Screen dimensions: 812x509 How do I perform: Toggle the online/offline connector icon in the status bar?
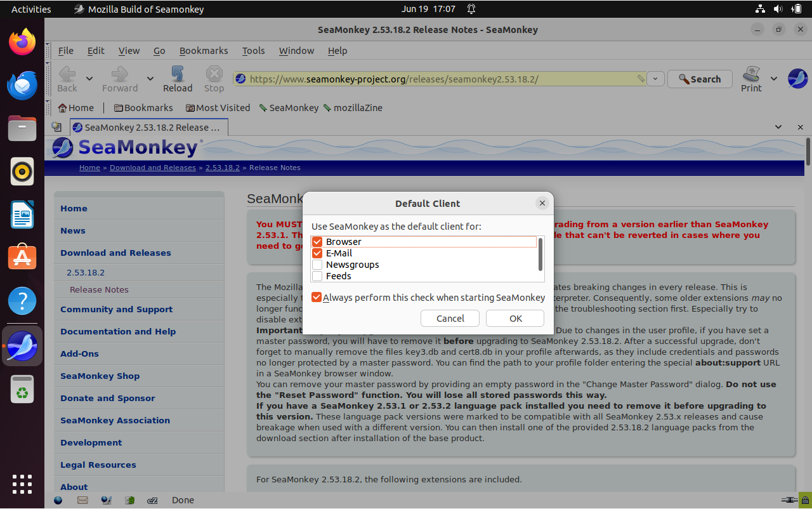click(790, 500)
